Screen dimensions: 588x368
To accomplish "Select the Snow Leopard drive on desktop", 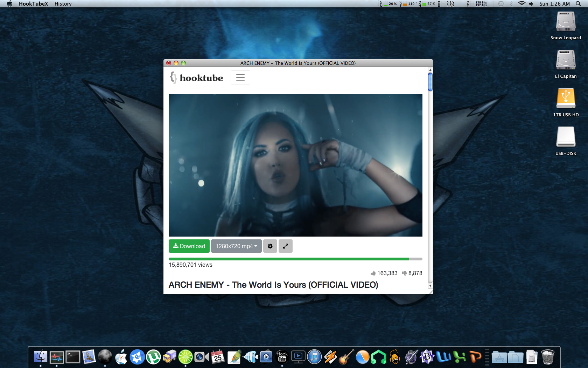I will coord(566,25).
